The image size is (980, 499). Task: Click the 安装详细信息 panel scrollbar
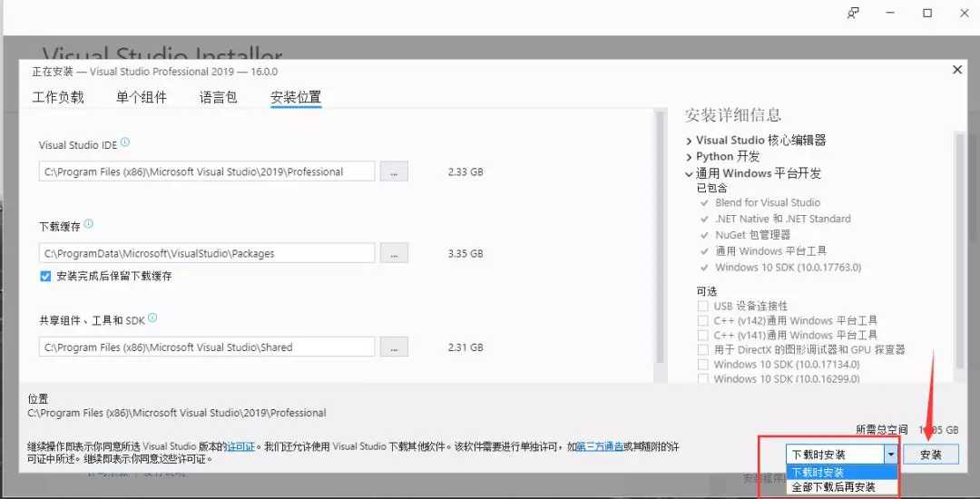960,249
